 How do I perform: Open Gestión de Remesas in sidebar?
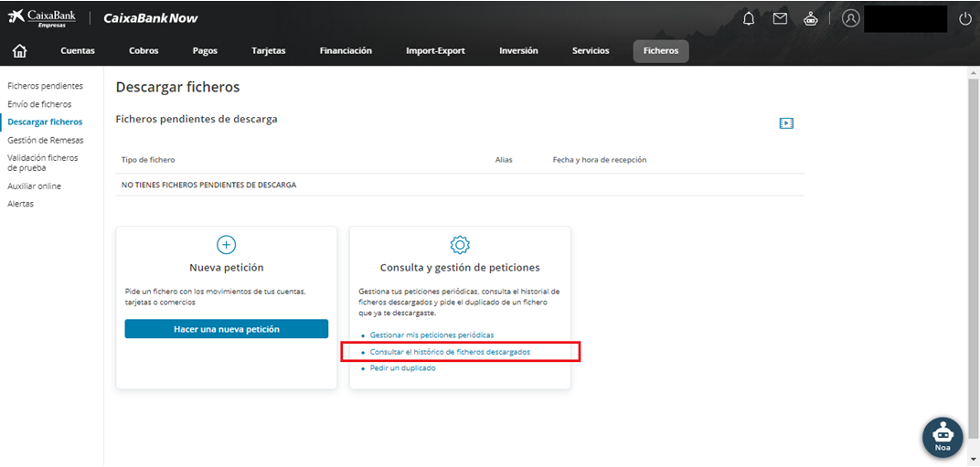[45, 140]
